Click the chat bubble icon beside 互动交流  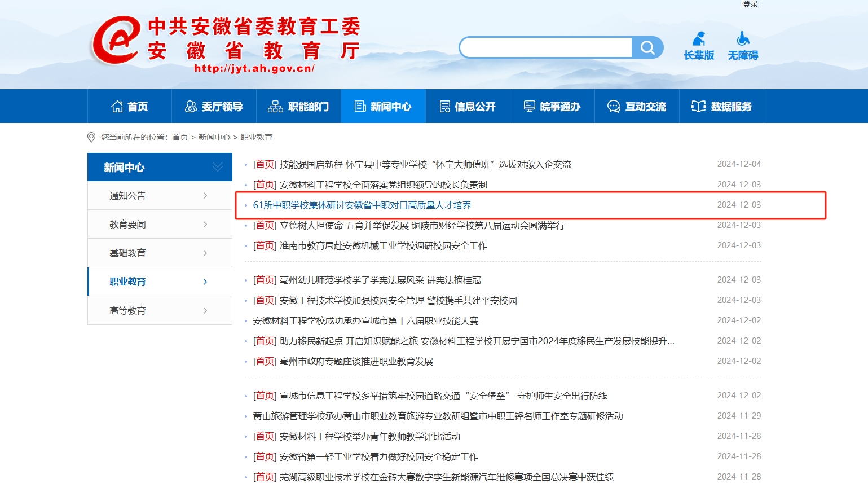614,107
